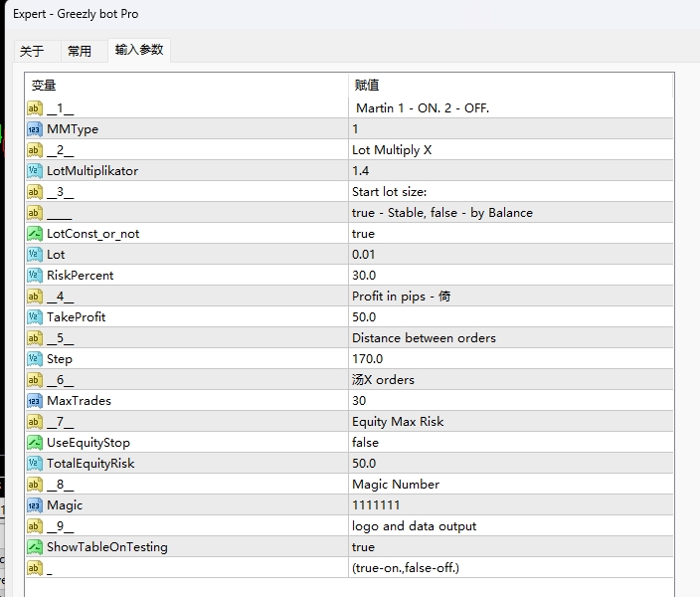Viewport: 700px width, 597px height.
Task: Select the TotalEquityRisk row
Action: point(90,464)
